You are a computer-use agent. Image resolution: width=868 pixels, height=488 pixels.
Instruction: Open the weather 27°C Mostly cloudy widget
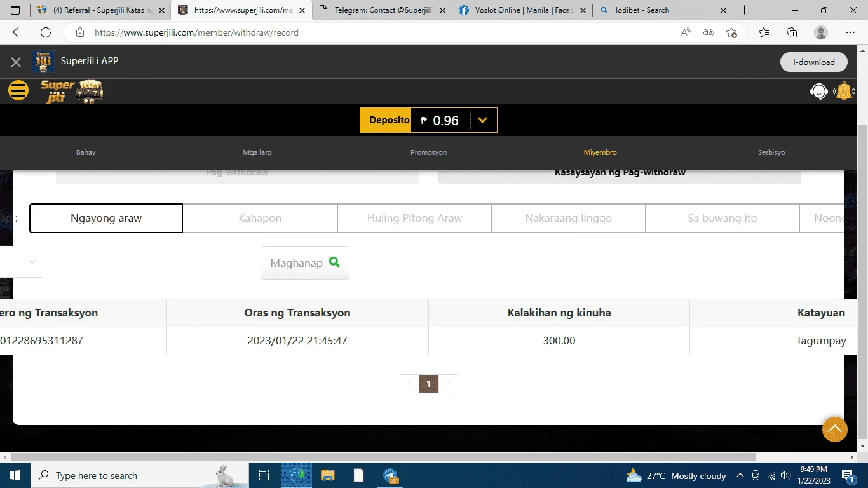[676, 475]
